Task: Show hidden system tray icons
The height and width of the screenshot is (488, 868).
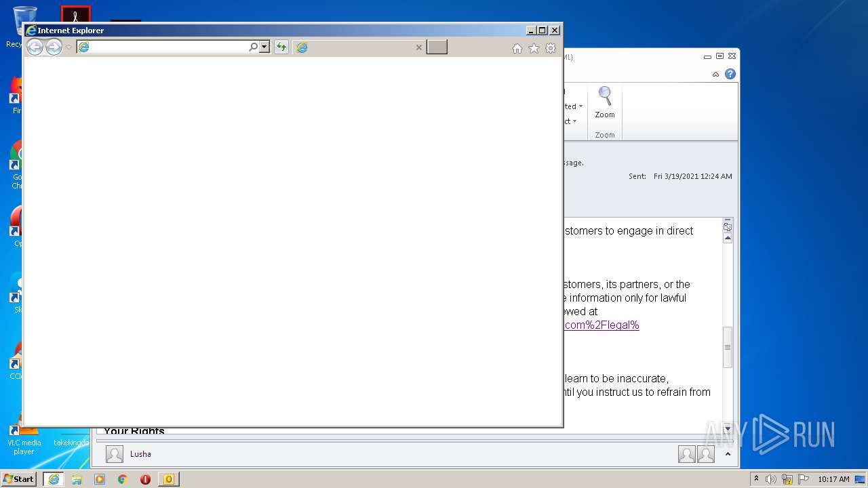Action: click(x=757, y=479)
